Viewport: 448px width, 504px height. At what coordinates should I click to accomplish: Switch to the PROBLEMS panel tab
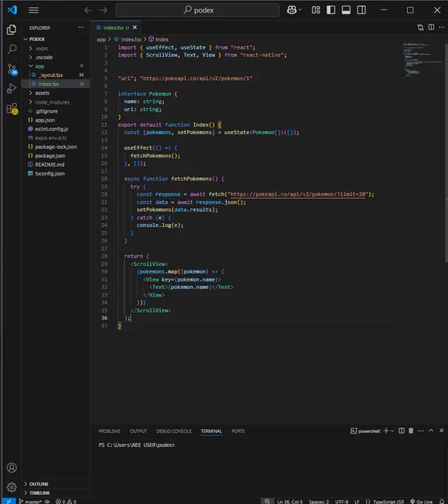point(109,431)
